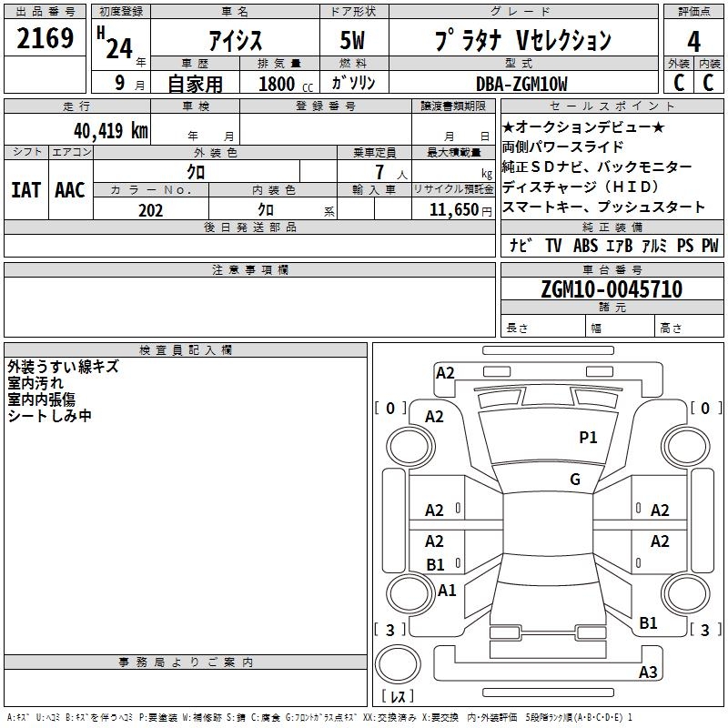Select inspector note 室内汚れ
Viewport: 728px width, 728px height.
pyautogui.click(x=35, y=383)
